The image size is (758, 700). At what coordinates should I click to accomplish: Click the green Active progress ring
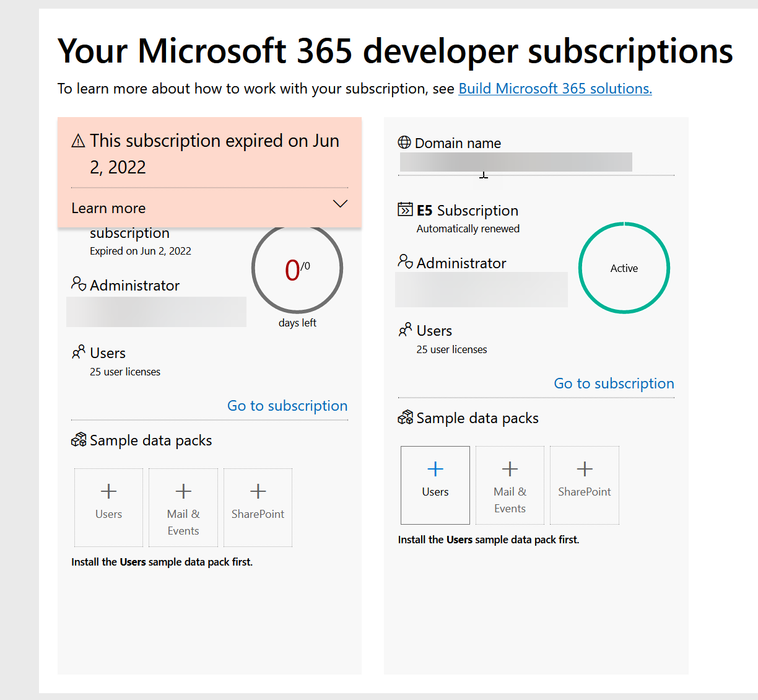(x=624, y=268)
